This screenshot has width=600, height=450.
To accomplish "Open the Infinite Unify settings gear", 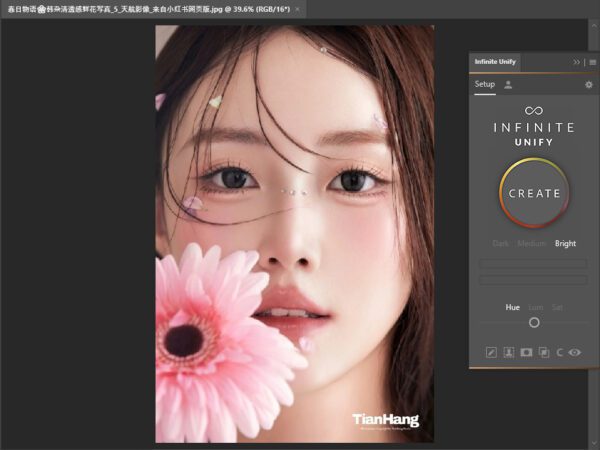I will [589, 85].
